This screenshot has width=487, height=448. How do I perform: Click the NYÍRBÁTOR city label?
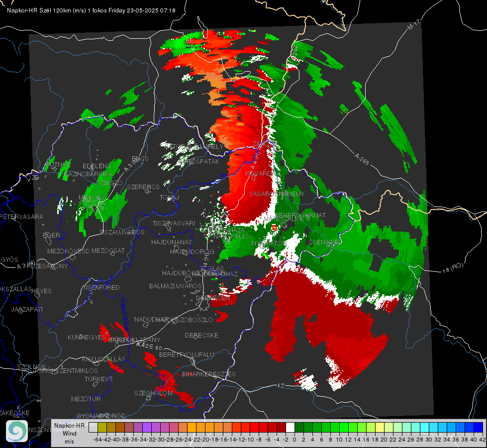coord(269,243)
